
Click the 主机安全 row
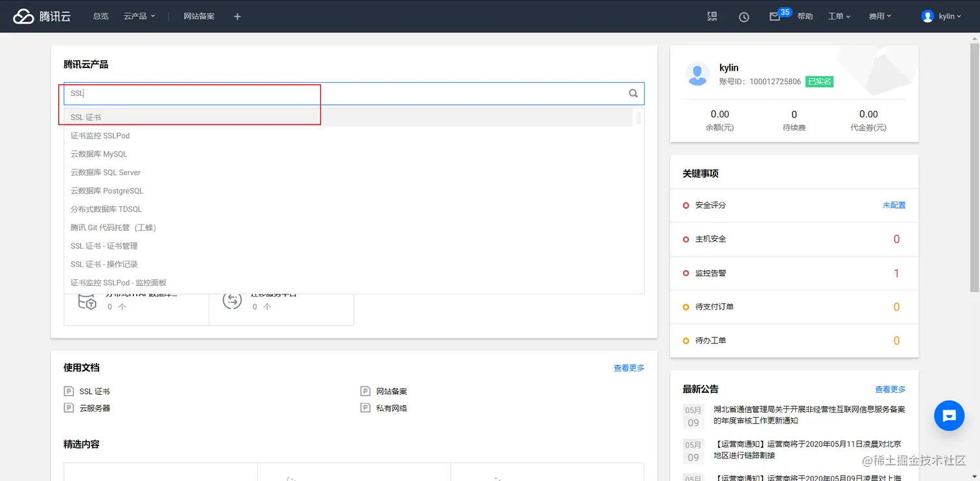(x=794, y=239)
